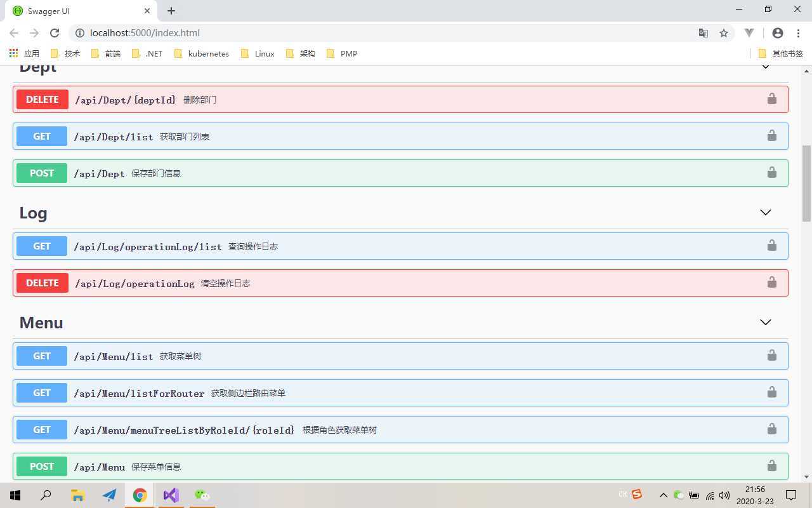Open the .NET bookmark folder
The width and height of the screenshot is (812, 508).
pos(147,53)
